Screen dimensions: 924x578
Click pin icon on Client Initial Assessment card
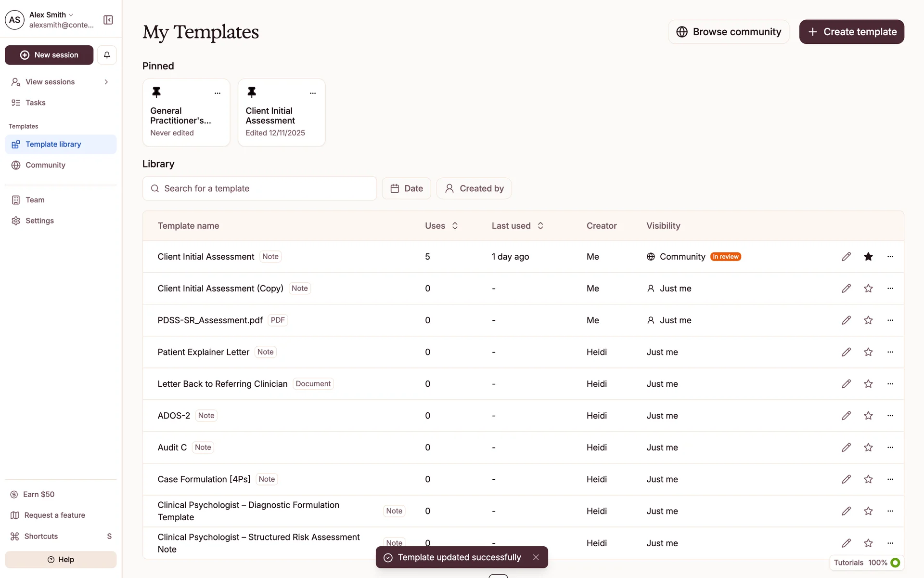[x=252, y=92]
